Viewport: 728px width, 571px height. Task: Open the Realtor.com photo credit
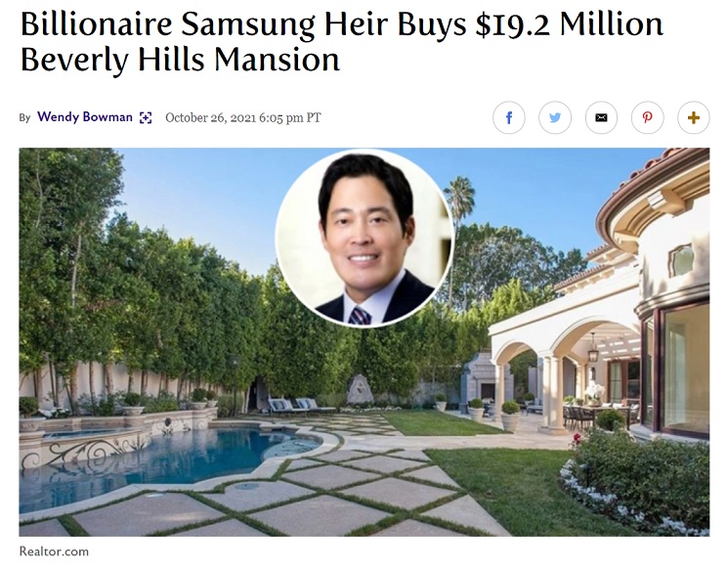pyautogui.click(x=54, y=551)
